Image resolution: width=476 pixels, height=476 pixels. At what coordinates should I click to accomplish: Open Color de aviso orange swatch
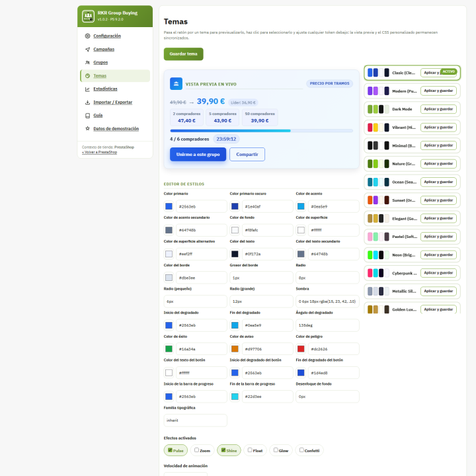(235, 349)
